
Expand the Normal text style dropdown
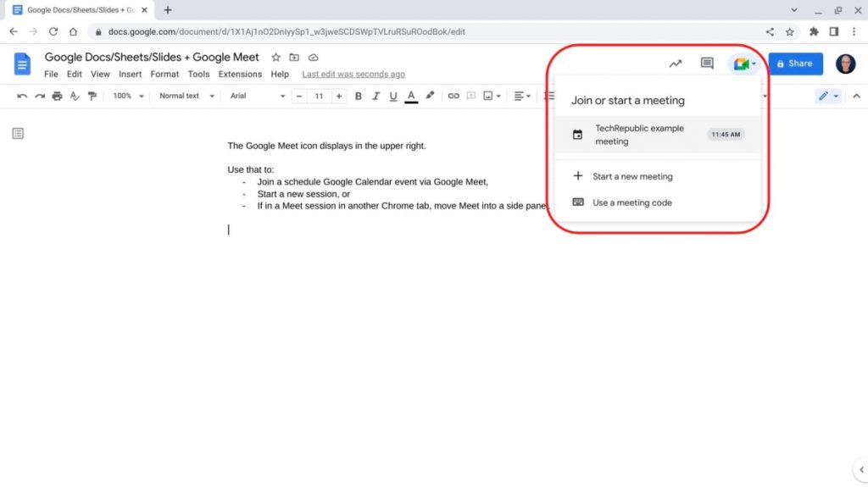click(185, 97)
